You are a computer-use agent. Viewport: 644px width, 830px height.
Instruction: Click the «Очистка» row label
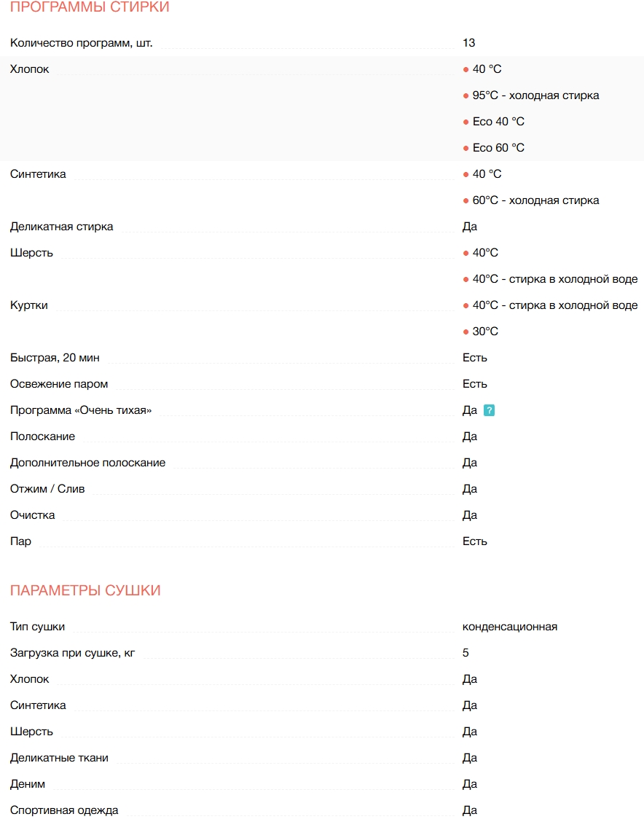point(33,515)
